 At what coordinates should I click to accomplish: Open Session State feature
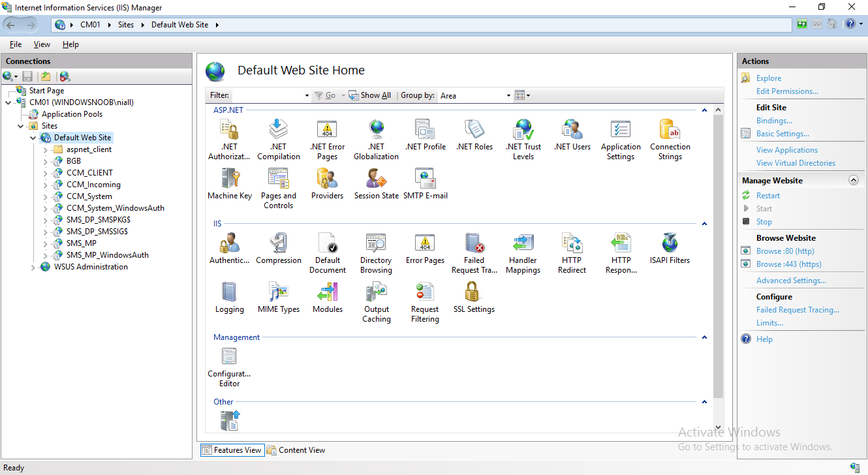coord(377,184)
